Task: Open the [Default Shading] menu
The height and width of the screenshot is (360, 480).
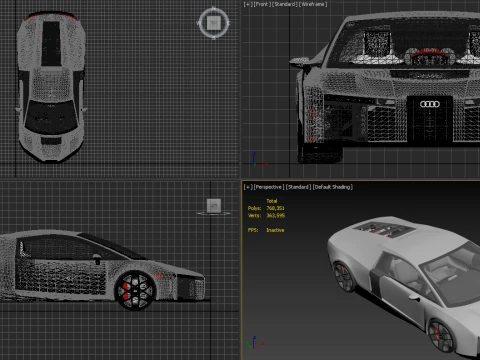Action: pyautogui.click(x=332, y=187)
